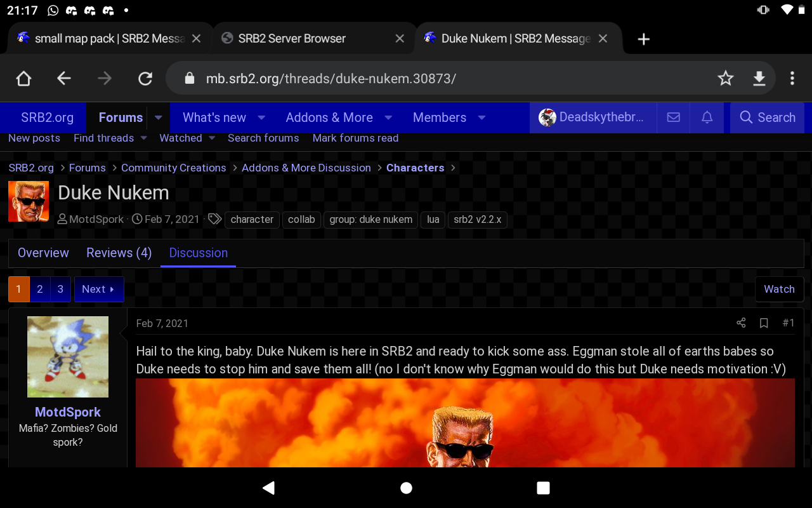Open the Find threads link

103,138
